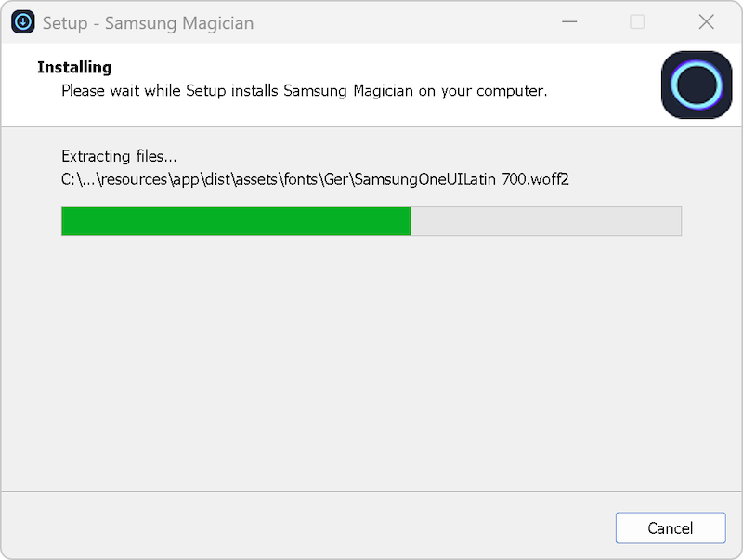Click the Installing heading
Image resolution: width=743 pixels, height=560 pixels.
click(x=74, y=67)
